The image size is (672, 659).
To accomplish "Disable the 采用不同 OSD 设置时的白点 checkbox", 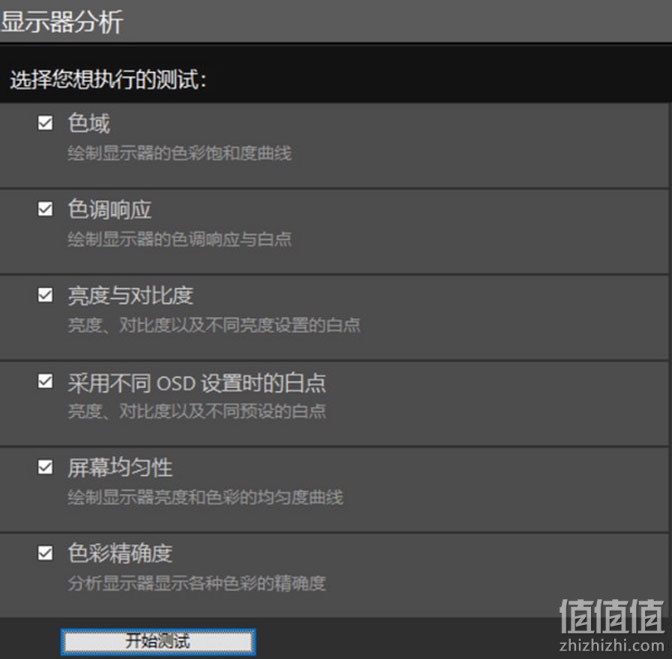I will tap(45, 381).
